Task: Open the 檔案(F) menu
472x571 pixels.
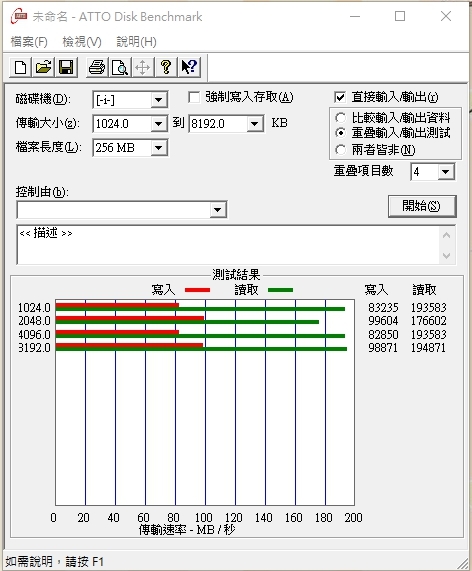Action: click(x=29, y=42)
